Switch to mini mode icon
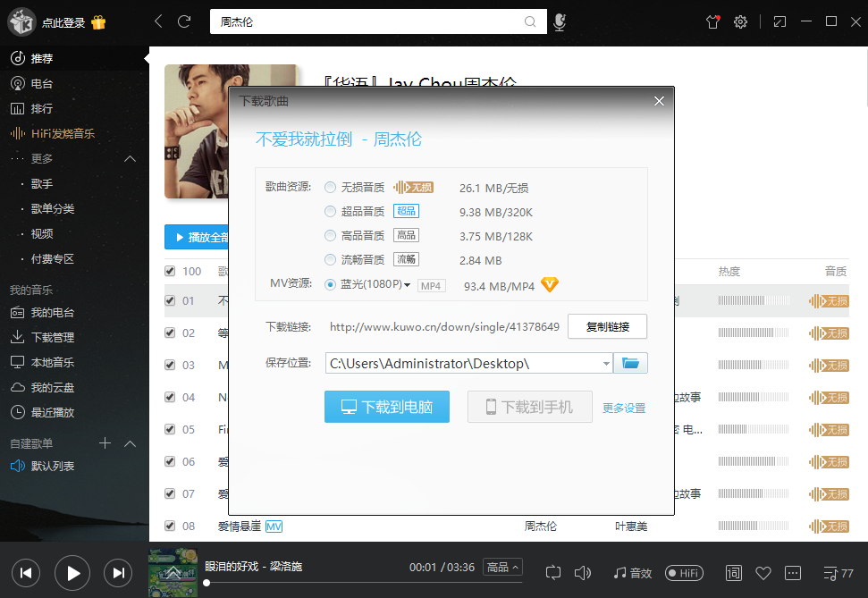This screenshot has width=868, height=598. coord(780,21)
